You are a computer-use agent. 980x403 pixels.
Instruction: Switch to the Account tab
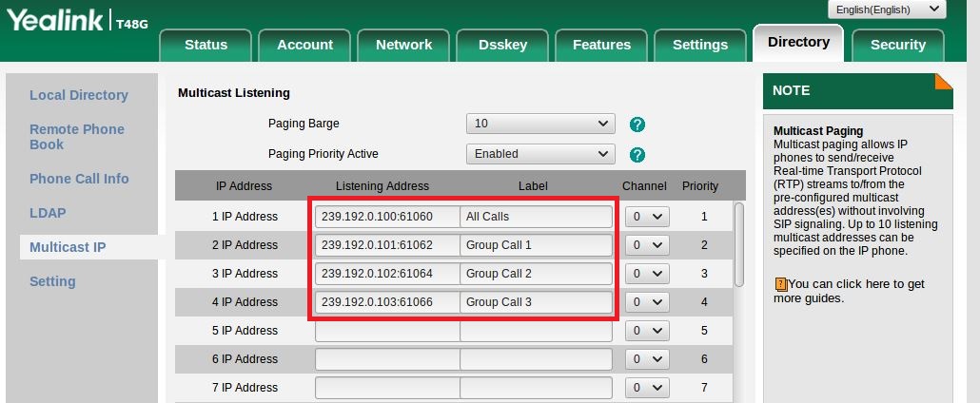[305, 45]
